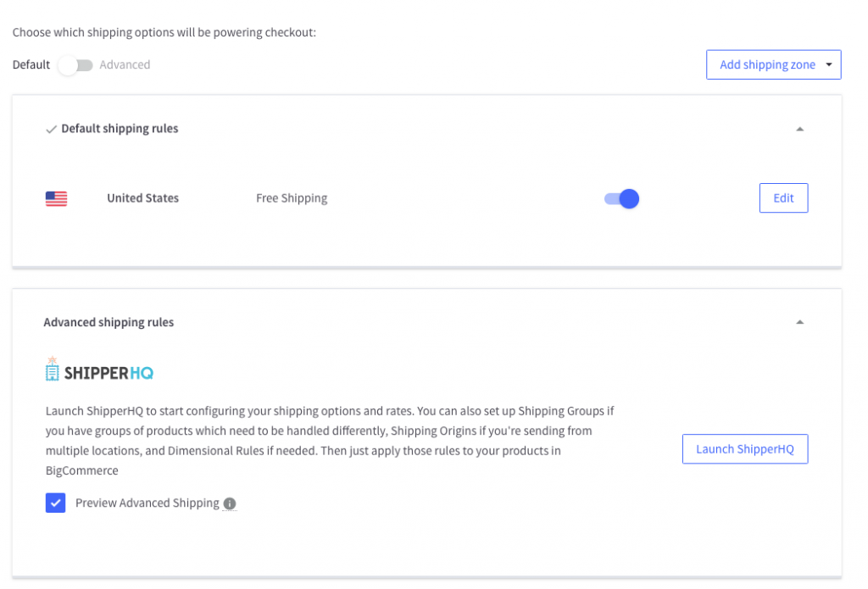Click the checkmark icon beside Default shipping rules
The image size is (868, 589).
click(51, 130)
